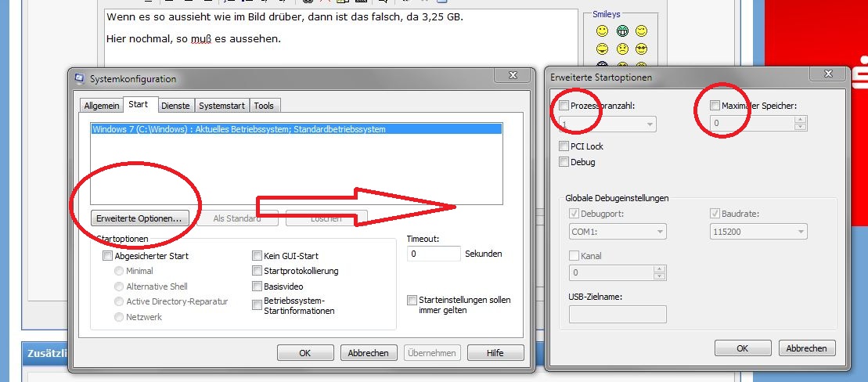Screen dimensions: 868x382
Task: Click the Systemkonfiguration title bar icon
Action: (x=80, y=78)
